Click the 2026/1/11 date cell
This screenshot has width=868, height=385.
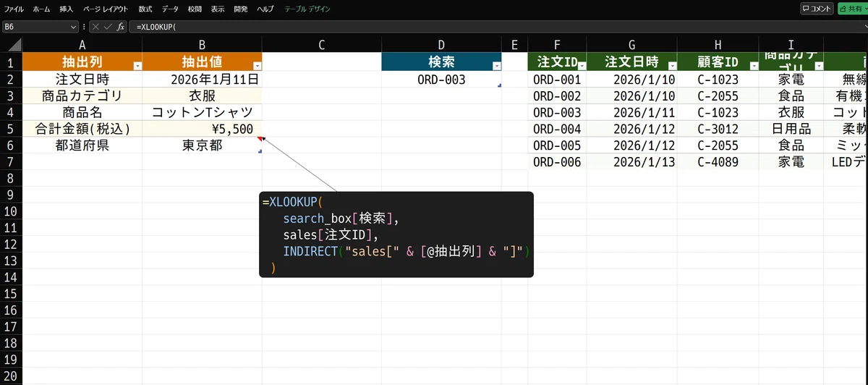pyautogui.click(x=632, y=112)
